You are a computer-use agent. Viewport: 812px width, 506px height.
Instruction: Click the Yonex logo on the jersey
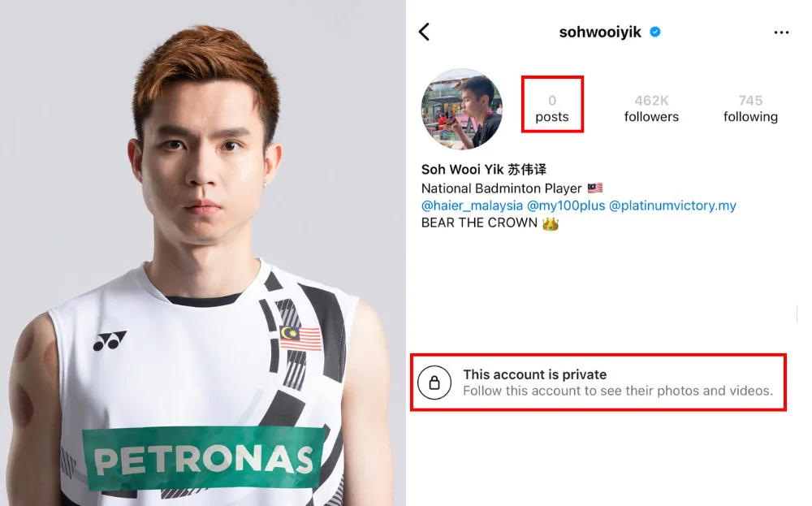pyautogui.click(x=110, y=340)
